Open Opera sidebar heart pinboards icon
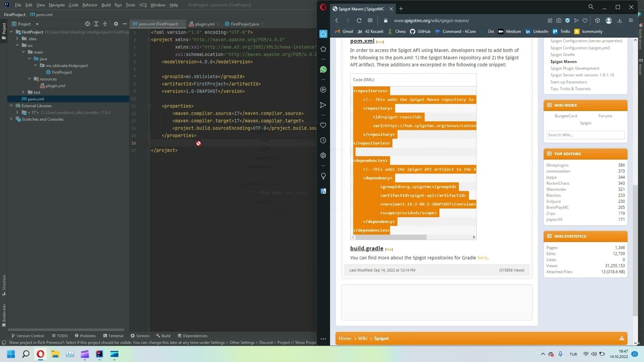 tap(323, 125)
